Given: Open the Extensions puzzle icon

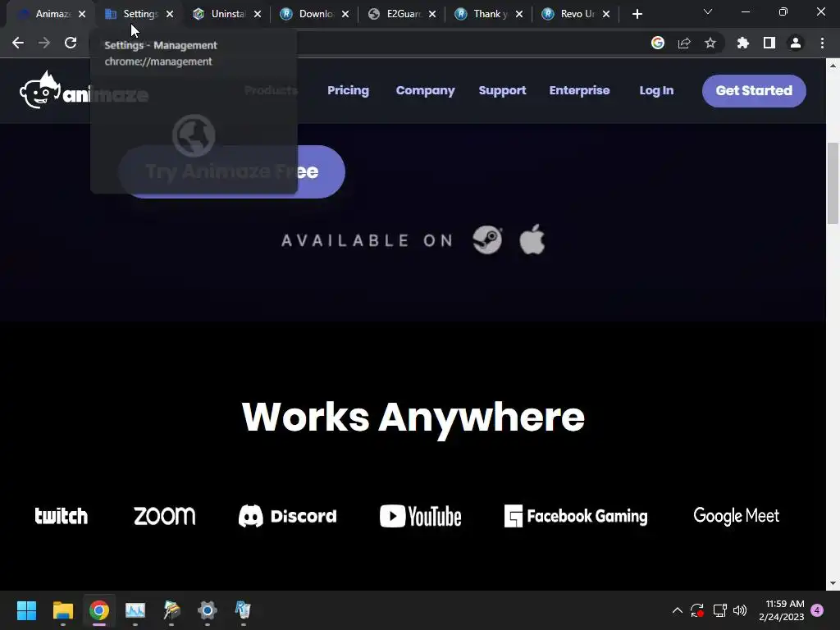Looking at the screenshot, I should (x=743, y=43).
